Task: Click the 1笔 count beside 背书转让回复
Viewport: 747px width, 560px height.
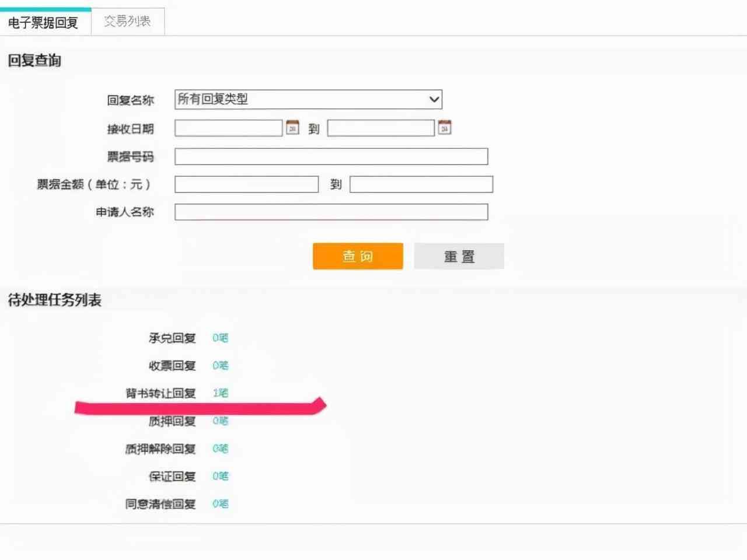Action: click(x=219, y=393)
